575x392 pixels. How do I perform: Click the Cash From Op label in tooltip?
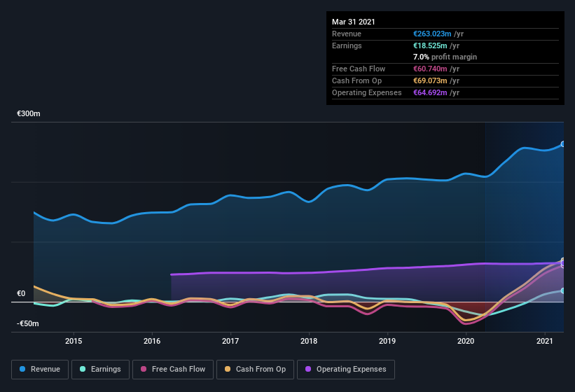click(x=356, y=80)
